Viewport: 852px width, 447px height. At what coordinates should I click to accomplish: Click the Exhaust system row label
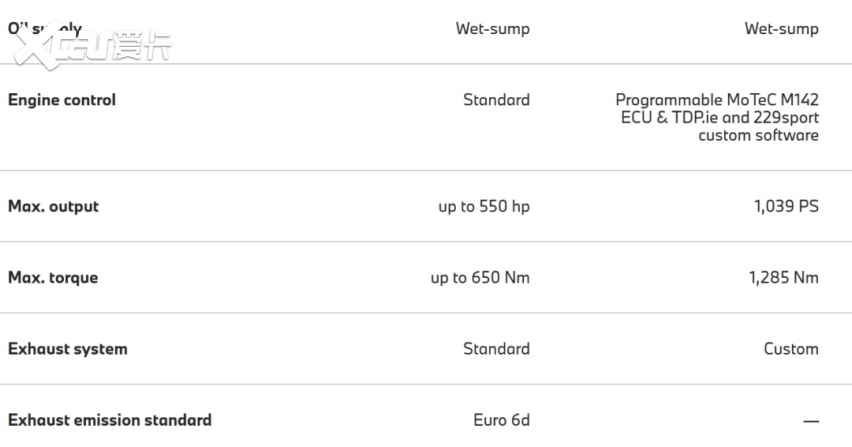click(68, 349)
